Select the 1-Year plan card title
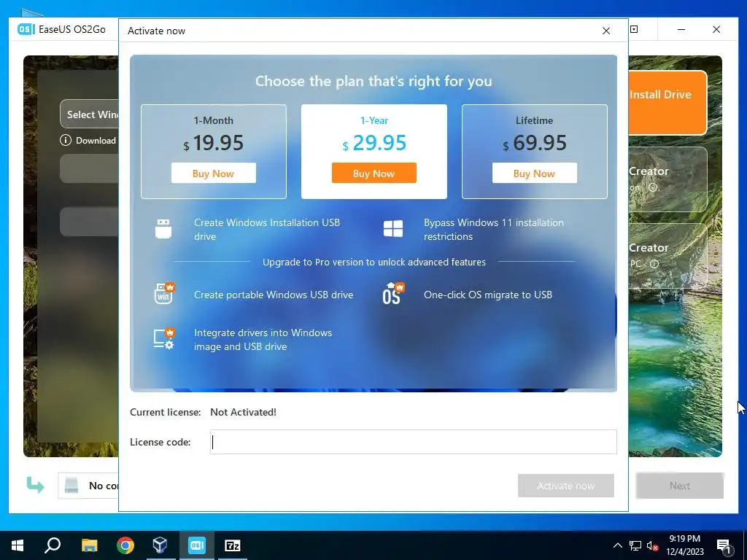 pyautogui.click(x=374, y=120)
